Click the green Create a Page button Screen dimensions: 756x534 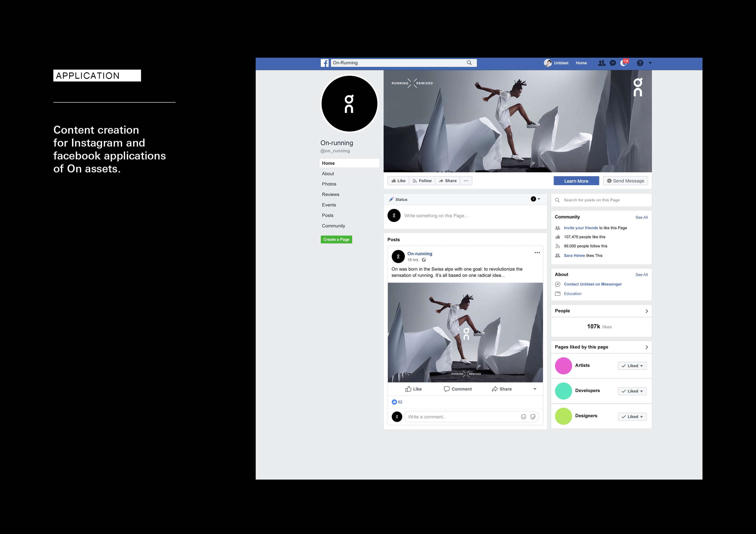click(x=336, y=239)
